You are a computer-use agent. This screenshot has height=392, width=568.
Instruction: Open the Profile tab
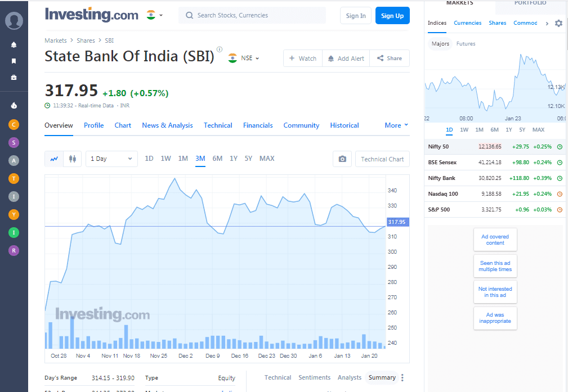tap(94, 125)
